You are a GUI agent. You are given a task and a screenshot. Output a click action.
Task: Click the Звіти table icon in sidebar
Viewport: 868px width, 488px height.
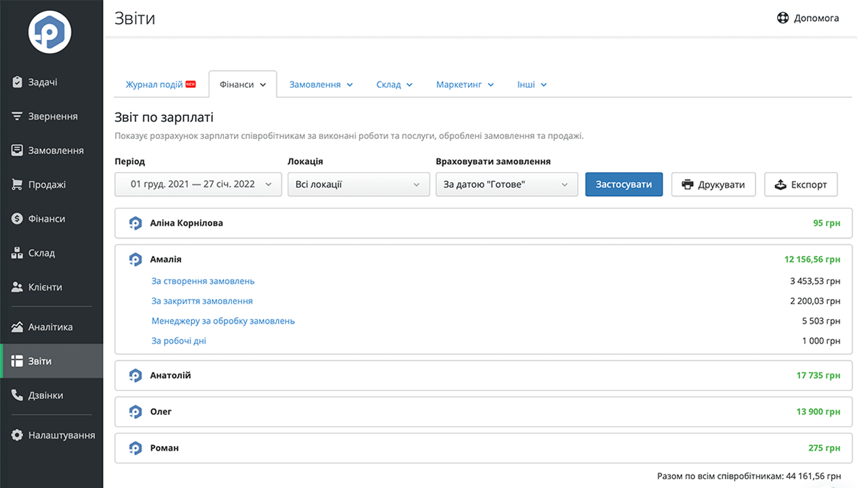tap(18, 361)
